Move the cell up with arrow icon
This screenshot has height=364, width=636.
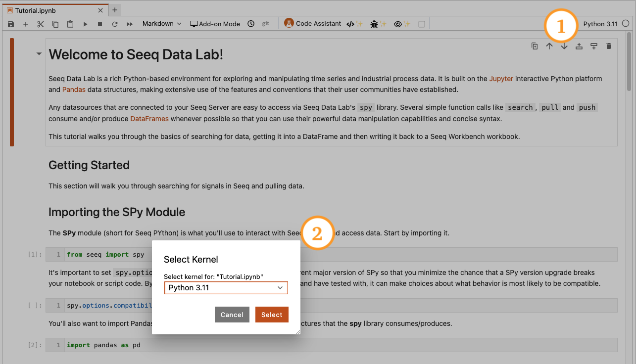click(549, 46)
